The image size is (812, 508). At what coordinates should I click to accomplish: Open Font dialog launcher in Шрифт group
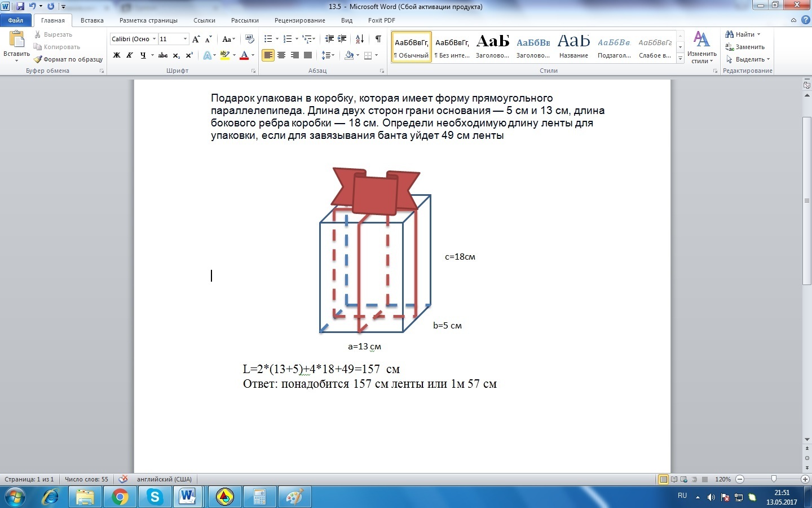tap(253, 71)
